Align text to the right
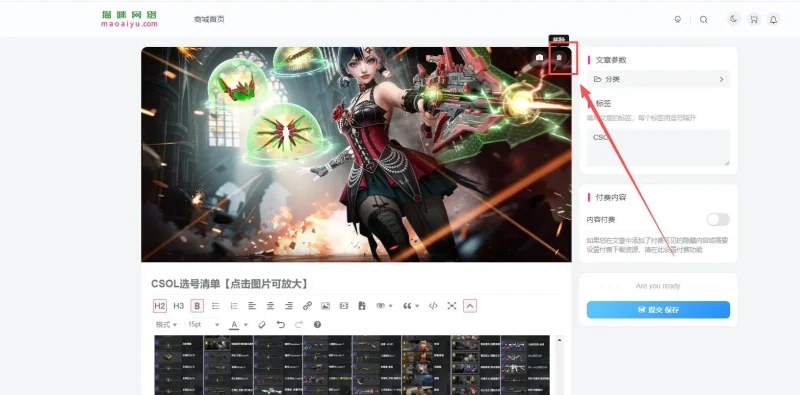Viewport: 800px width, 395px height. 289,306
